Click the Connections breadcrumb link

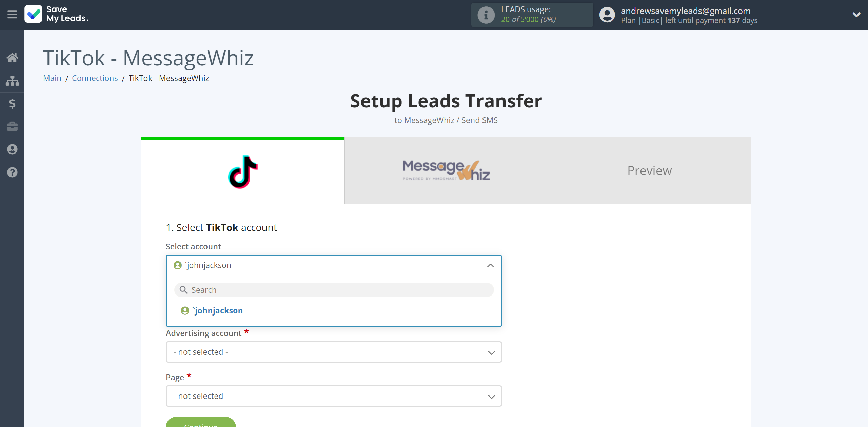coord(95,77)
